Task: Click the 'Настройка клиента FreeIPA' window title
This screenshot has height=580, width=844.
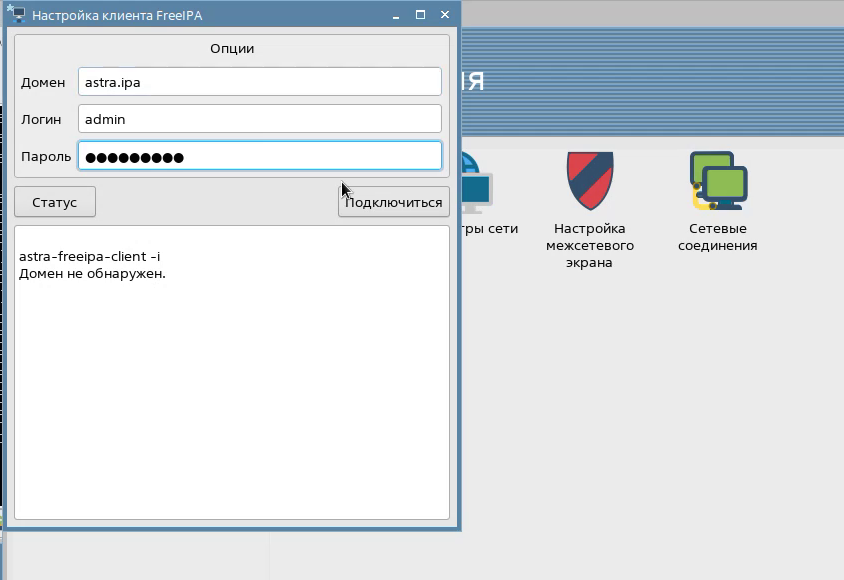Action: [x=117, y=16]
